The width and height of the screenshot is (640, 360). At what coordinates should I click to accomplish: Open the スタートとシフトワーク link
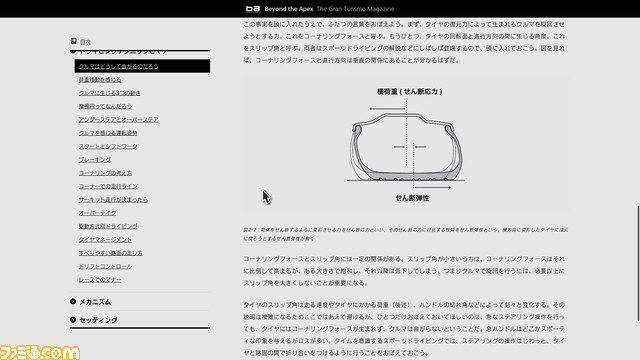[108, 146]
